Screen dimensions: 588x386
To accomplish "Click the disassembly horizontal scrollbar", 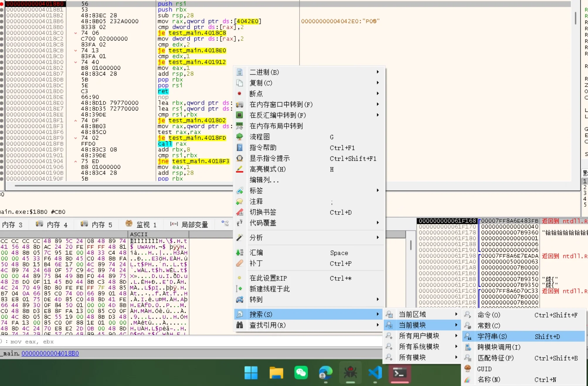I will (x=123, y=186).
